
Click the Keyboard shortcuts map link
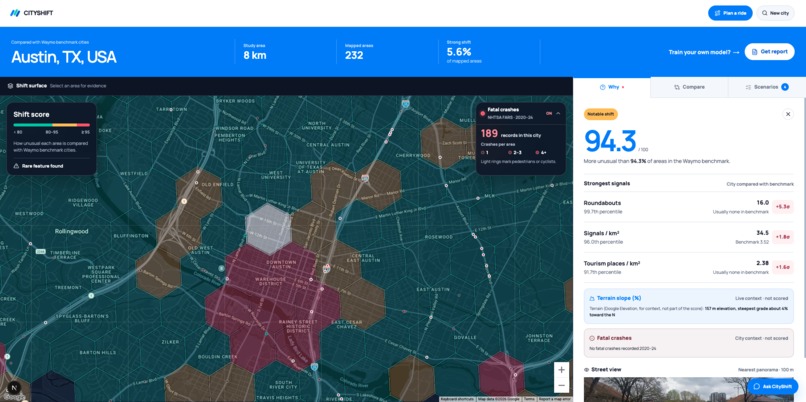[x=457, y=399]
